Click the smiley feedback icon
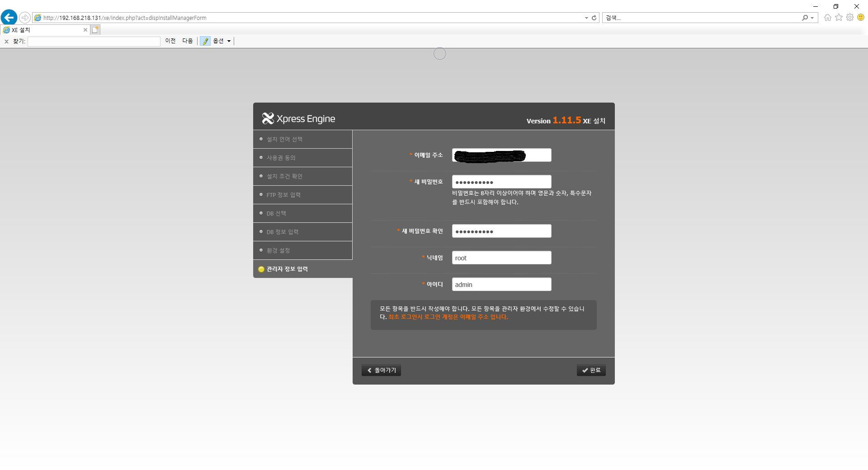The height and width of the screenshot is (470, 868). 861,17
